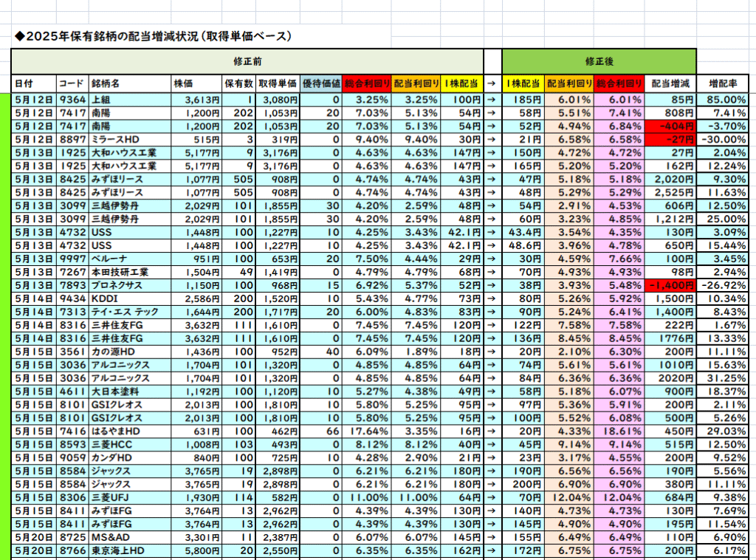The width and height of the screenshot is (756, 560).
Task: Select the 株価 column header
Action: coord(196,83)
